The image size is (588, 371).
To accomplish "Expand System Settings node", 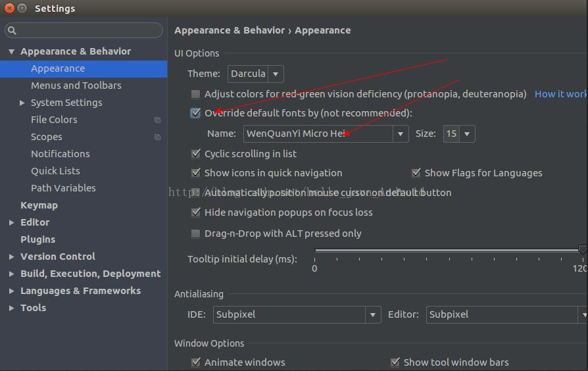I will [x=22, y=103].
